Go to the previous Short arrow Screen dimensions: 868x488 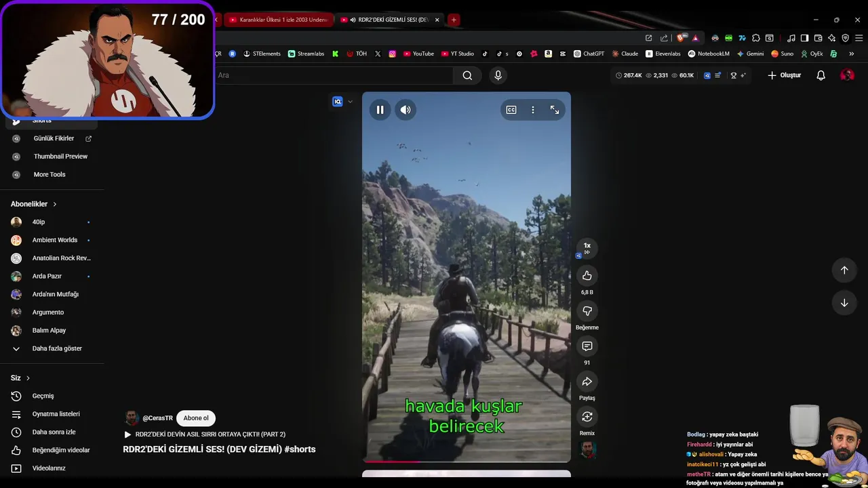[844, 270]
